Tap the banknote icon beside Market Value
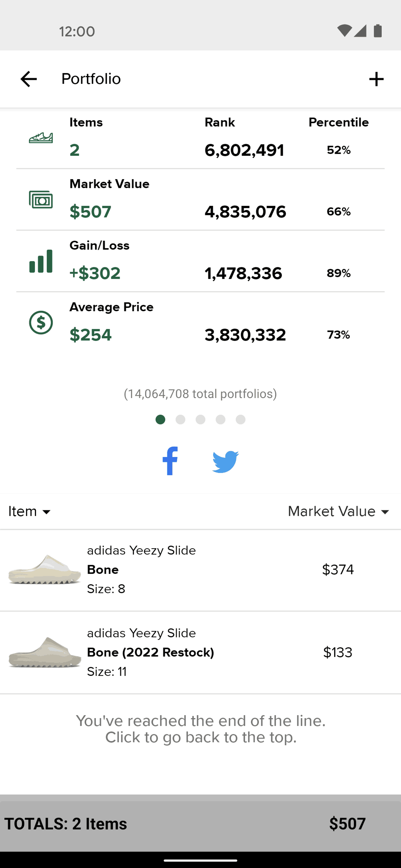This screenshot has width=401, height=868. click(x=41, y=199)
